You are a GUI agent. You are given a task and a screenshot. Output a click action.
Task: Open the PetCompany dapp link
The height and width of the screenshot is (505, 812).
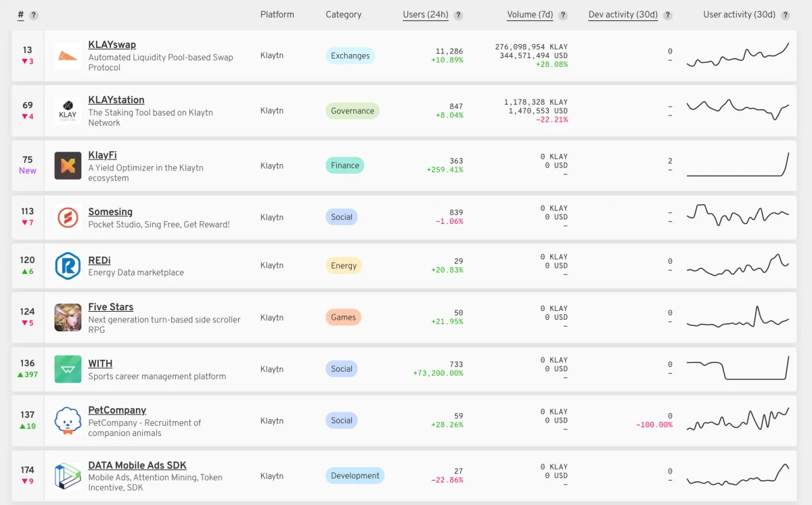coord(117,410)
